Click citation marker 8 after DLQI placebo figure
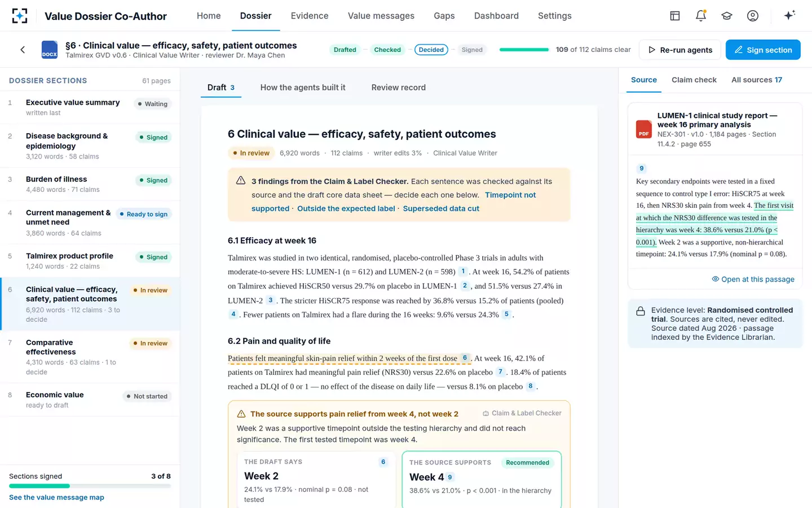Screen dimensions: 812x508 [x=530, y=386]
